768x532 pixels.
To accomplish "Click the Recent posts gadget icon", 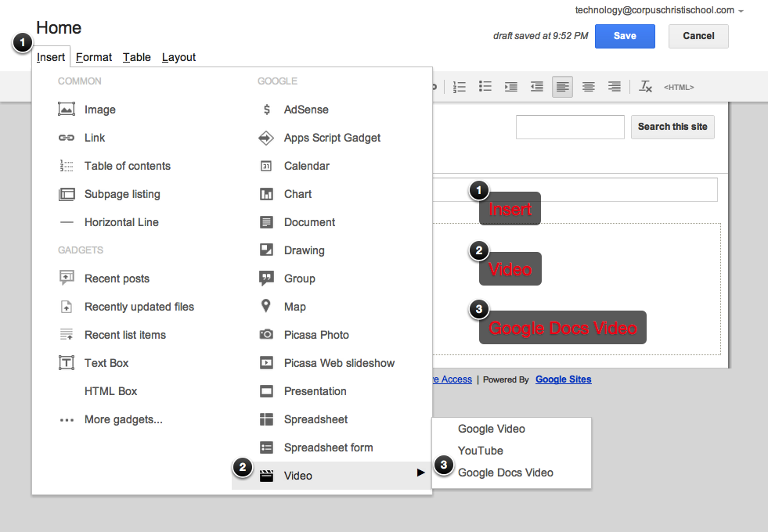I will 67,278.
